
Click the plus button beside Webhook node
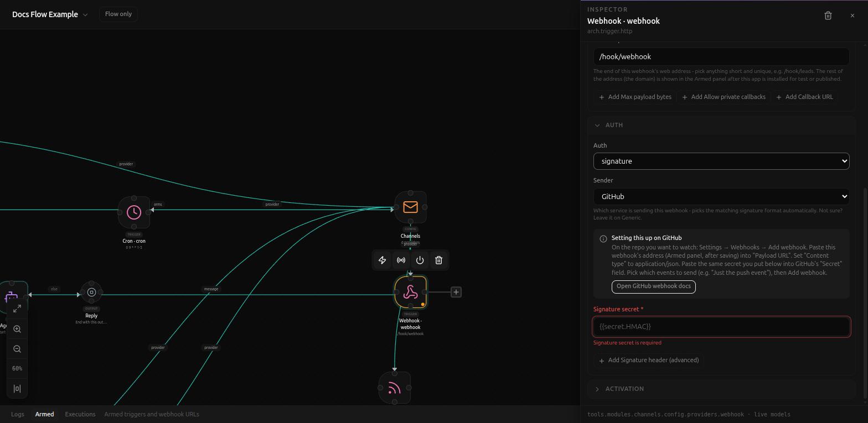click(456, 292)
